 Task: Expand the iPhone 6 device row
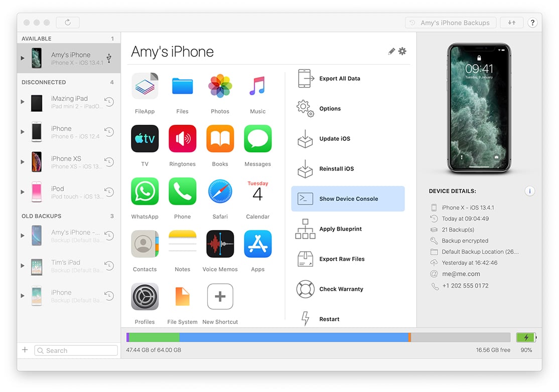click(x=23, y=132)
